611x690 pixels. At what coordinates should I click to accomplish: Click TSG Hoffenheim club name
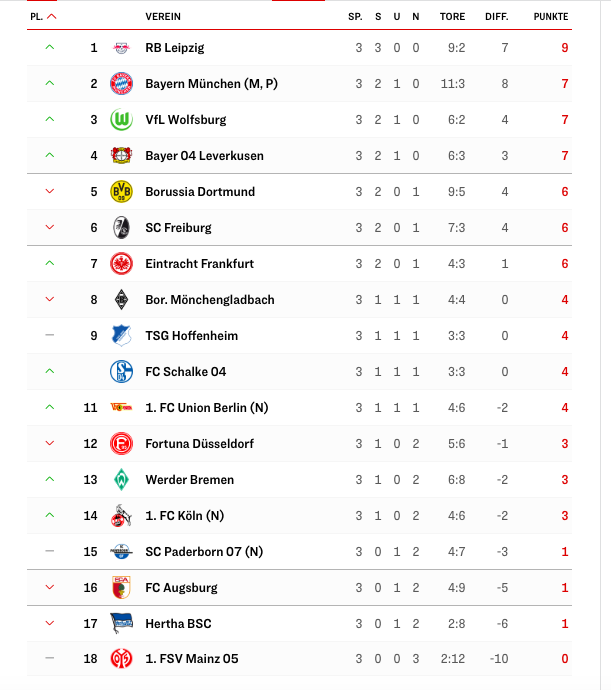(191, 336)
